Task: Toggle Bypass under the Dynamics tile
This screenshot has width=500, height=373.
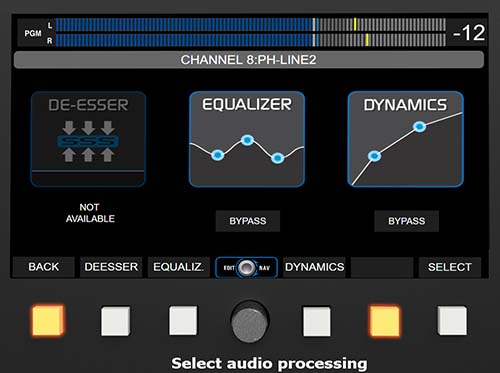Action: point(406,221)
